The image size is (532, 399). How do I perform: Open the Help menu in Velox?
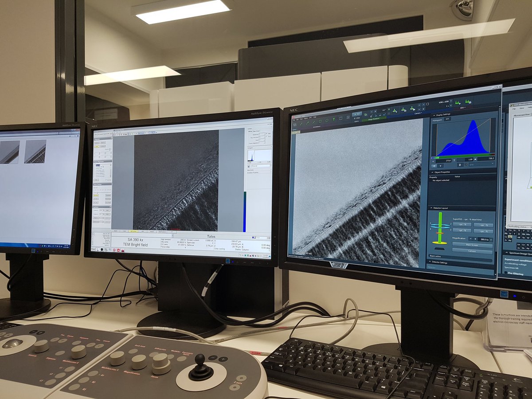tap(315, 117)
